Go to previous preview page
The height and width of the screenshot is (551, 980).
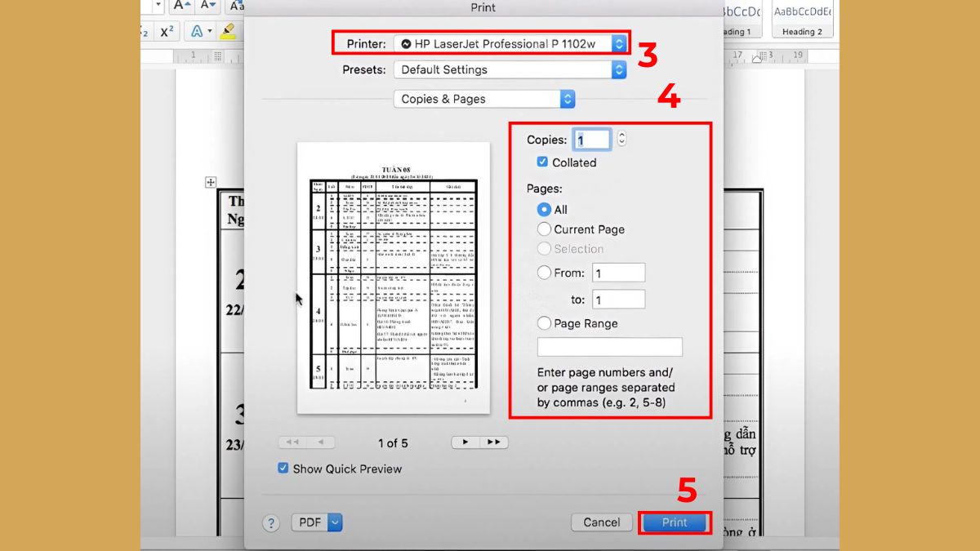click(321, 442)
